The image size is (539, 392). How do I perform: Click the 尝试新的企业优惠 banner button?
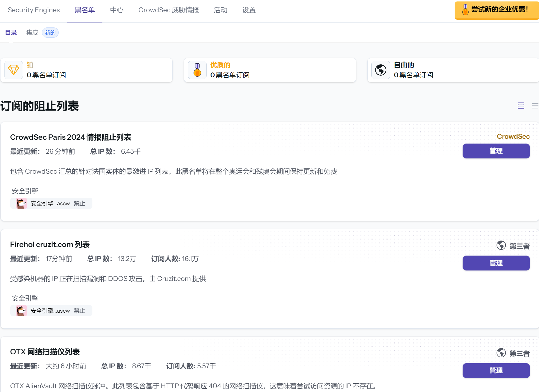pos(497,10)
